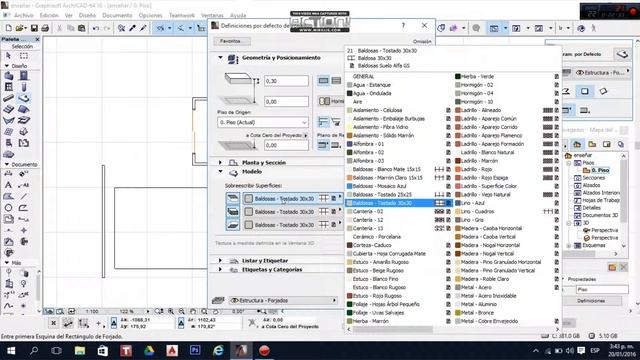The height and width of the screenshot is (360, 640).
Task: Click the red recording app taskbar icon
Action: click(x=264, y=351)
